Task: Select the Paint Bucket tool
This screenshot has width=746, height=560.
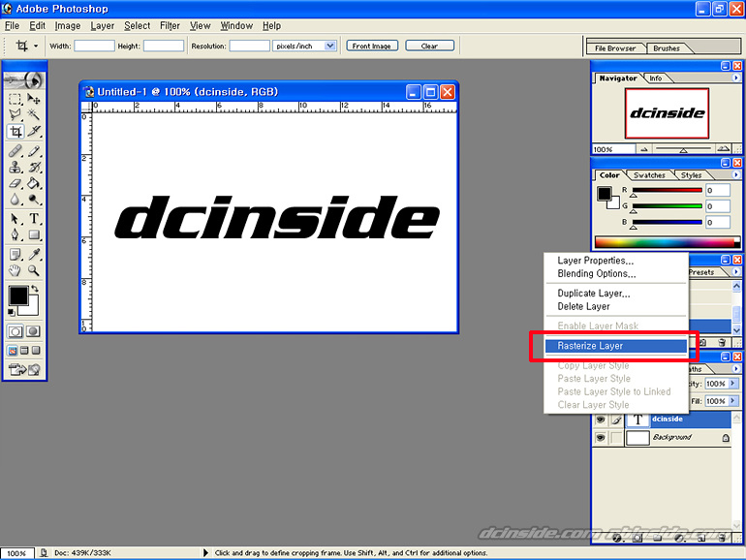Action: [x=33, y=183]
